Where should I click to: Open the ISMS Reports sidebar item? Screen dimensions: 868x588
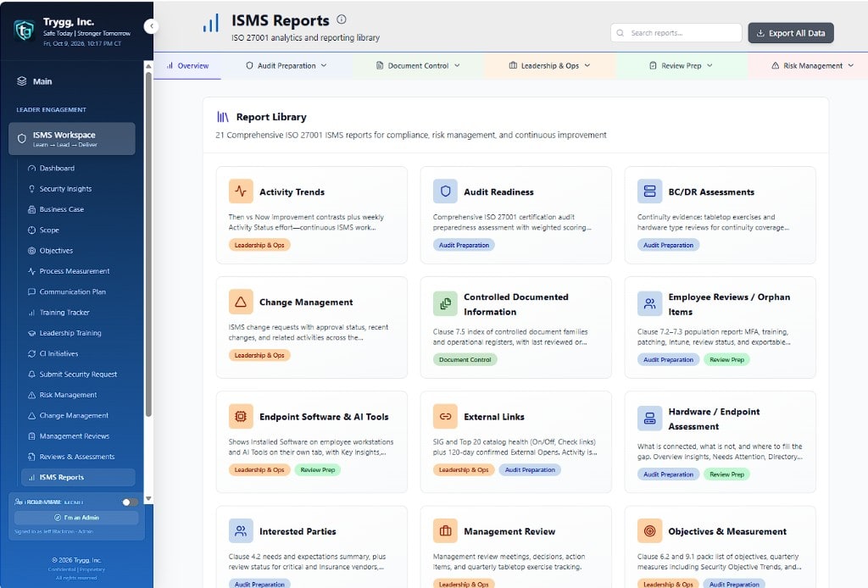78,477
